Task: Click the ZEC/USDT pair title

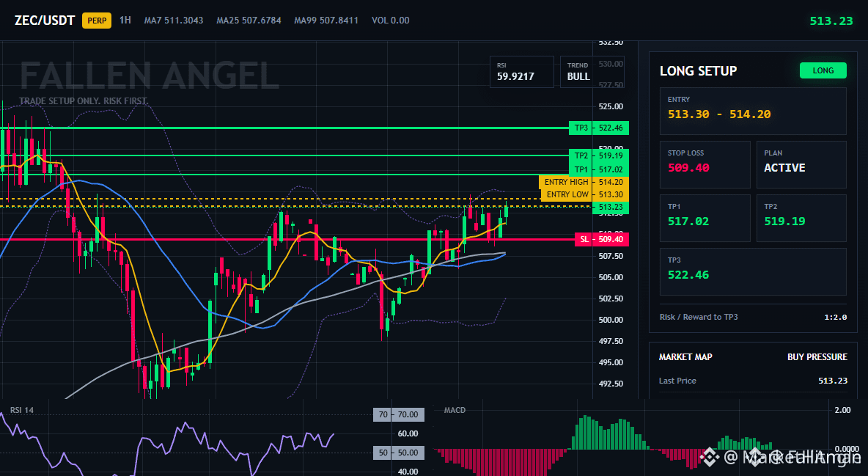Action: click(x=44, y=21)
